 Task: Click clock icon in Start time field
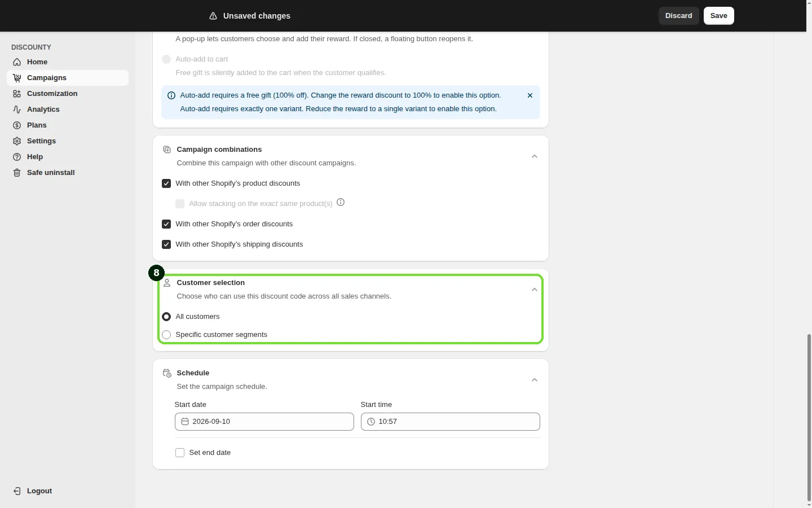371,422
